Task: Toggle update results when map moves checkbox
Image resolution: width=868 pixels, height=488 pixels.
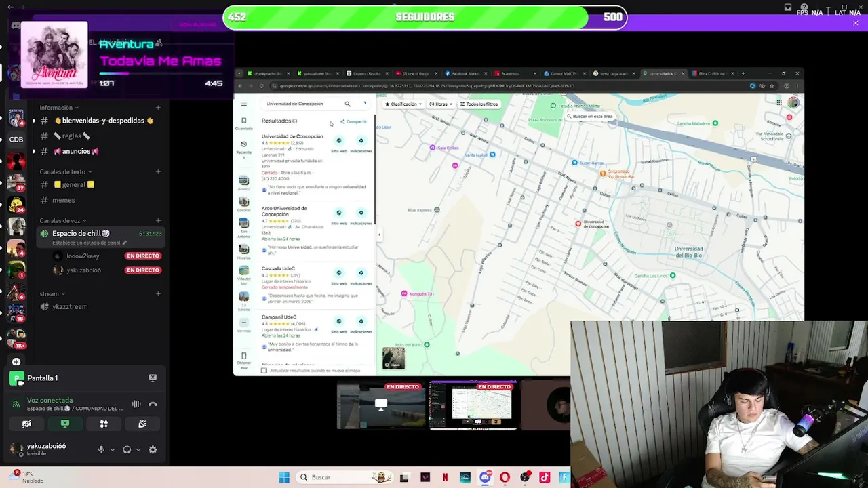Action: pyautogui.click(x=264, y=371)
